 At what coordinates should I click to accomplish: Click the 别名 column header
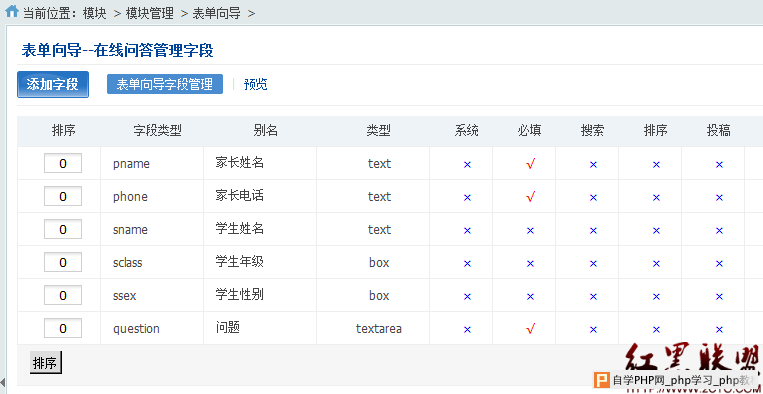pyautogui.click(x=266, y=130)
